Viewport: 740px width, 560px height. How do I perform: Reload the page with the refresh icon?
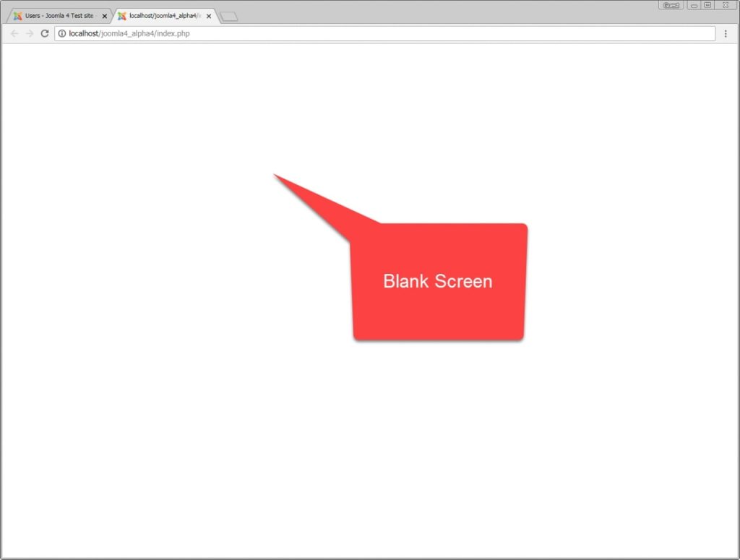pyautogui.click(x=45, y=33)
